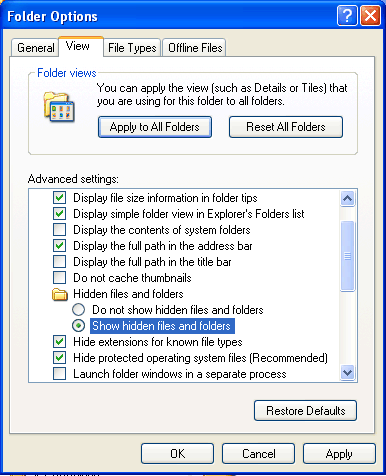
Task: Select Do not show hidden files and folders
Action: (79, 310)
